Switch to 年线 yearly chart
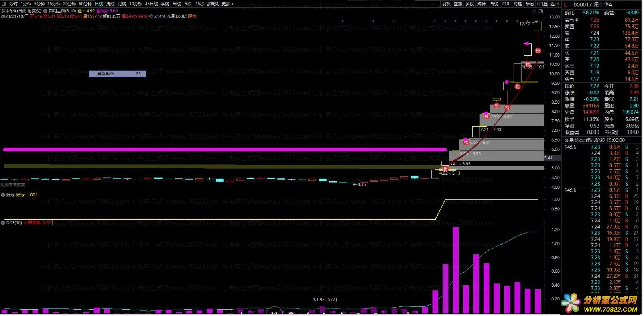 click(177, 4)
